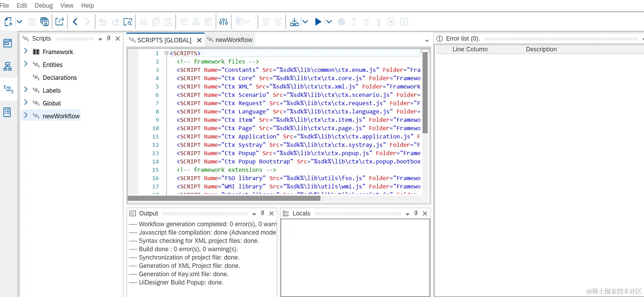The height and width of the screenshot is (297, 644).
Task: Start debugging with the Play icon
Action: click(318, 22)
